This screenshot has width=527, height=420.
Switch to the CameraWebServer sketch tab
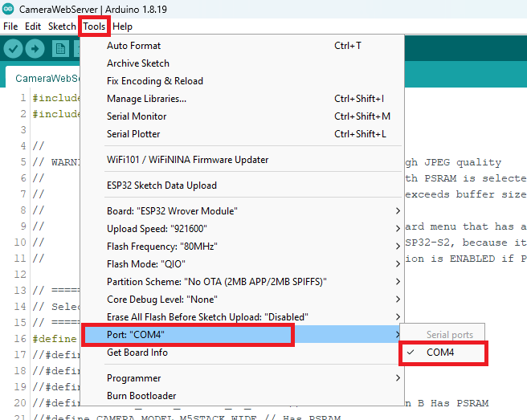point(44,78)
